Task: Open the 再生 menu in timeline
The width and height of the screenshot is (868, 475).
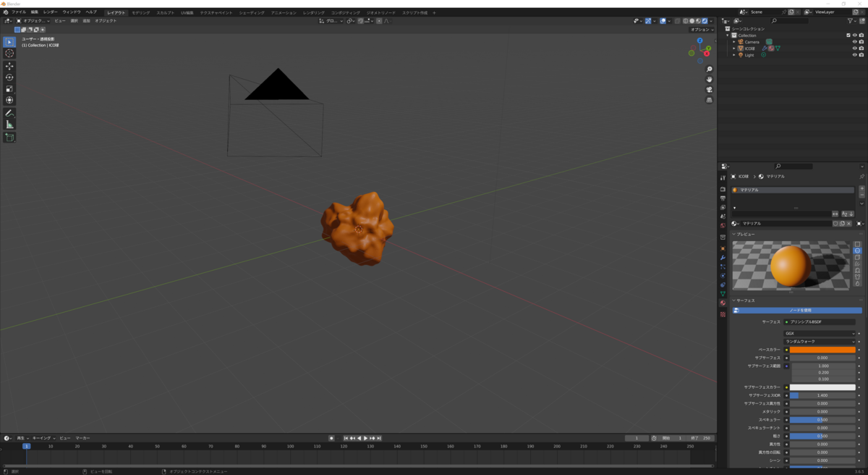Action: click(21, 438)
